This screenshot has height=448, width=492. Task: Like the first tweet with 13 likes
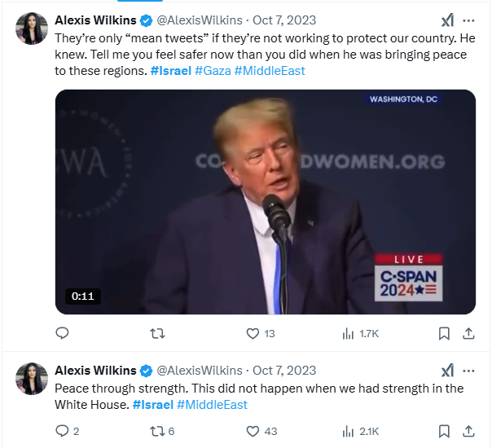point(261,333)
